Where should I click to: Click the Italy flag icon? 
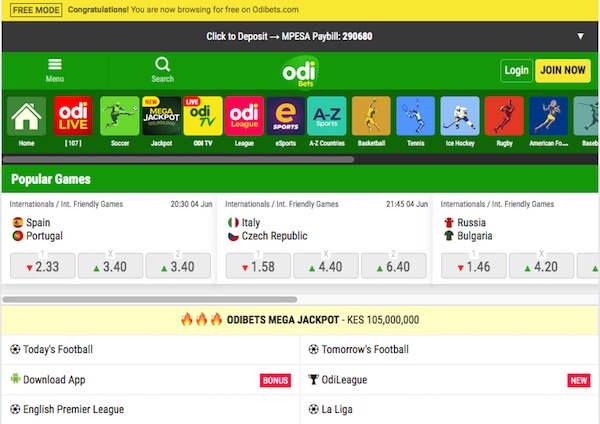pos(233,222)
